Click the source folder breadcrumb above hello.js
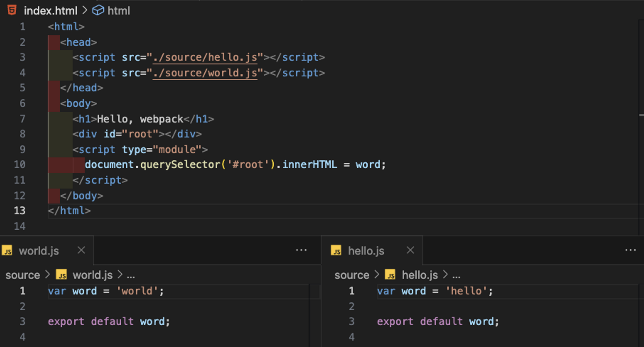The width and height of the screenshot is (644, 347). pos(352,275)
